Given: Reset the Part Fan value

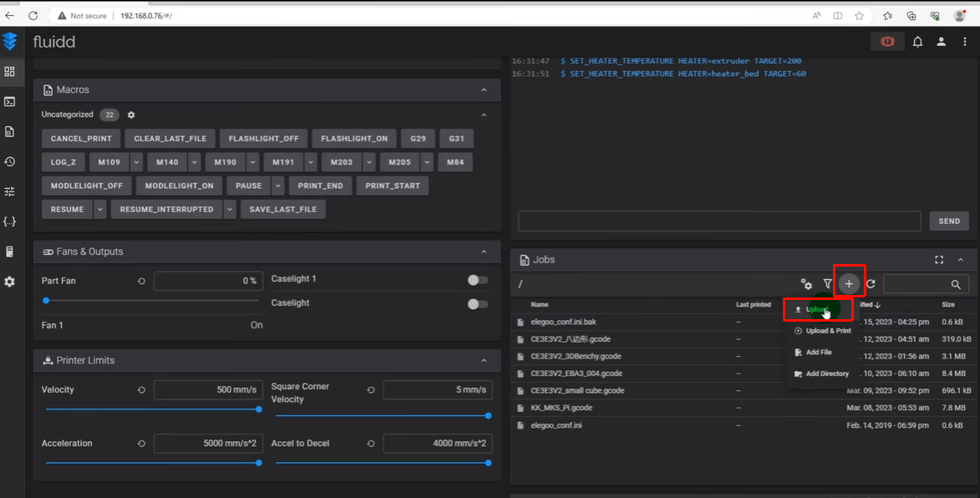Looking at the screenshot, I should click(141, 282).
